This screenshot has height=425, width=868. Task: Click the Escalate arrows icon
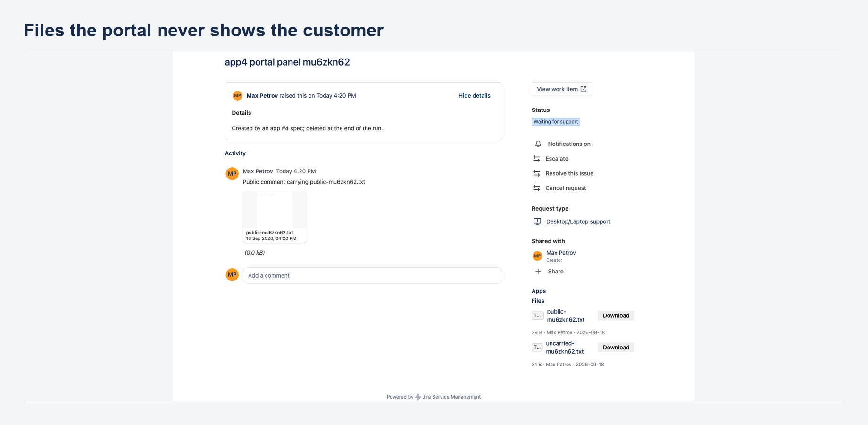pos(536,159)
